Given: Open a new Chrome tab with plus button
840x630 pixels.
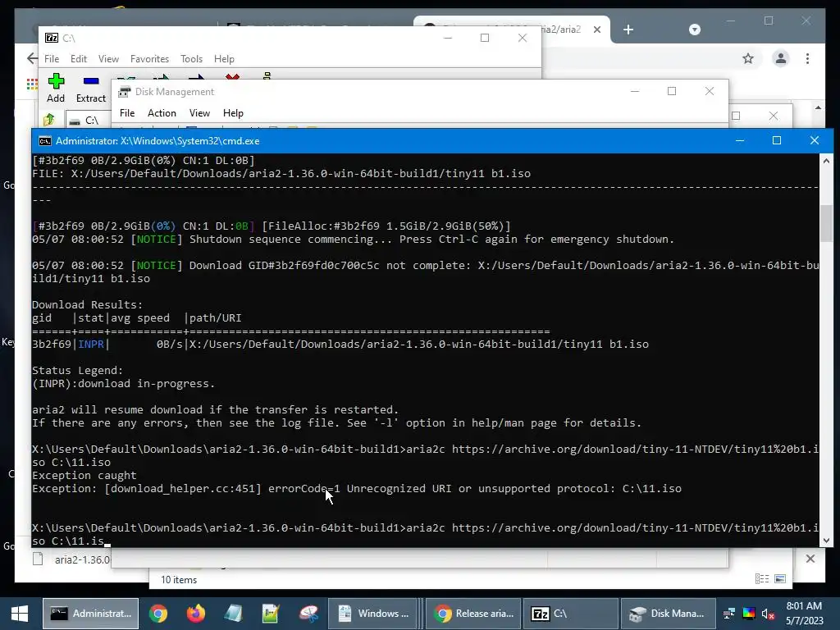Looking at the screenshot, I should [628, 30].
